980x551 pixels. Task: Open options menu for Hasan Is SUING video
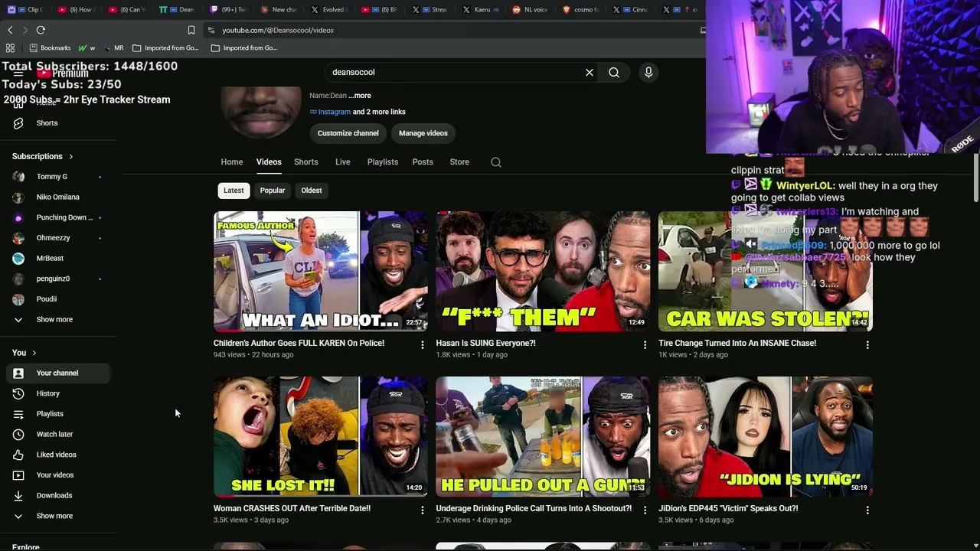(645, 345)
